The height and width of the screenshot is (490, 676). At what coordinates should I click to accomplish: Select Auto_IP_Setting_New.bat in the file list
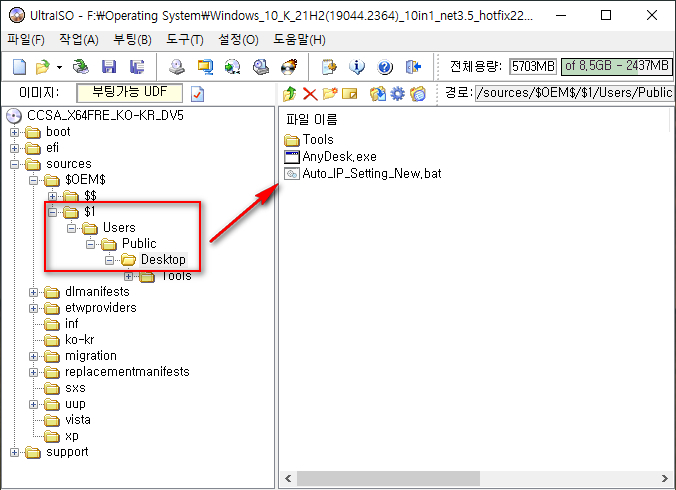pyautogui.click(x=363, y=174)
